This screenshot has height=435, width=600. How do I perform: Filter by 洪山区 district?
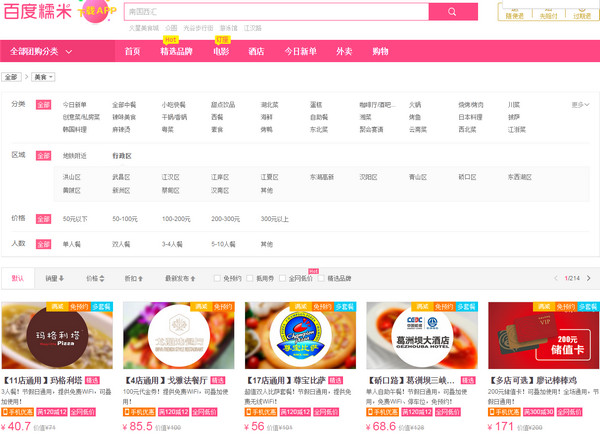click(72, 177)
